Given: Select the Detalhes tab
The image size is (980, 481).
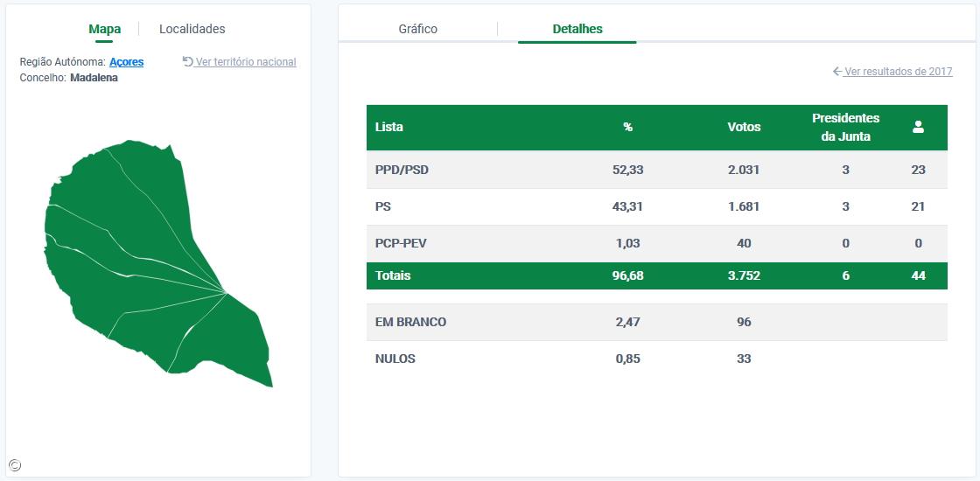Looking at the screenshot, I should click(x=577, y=29).
